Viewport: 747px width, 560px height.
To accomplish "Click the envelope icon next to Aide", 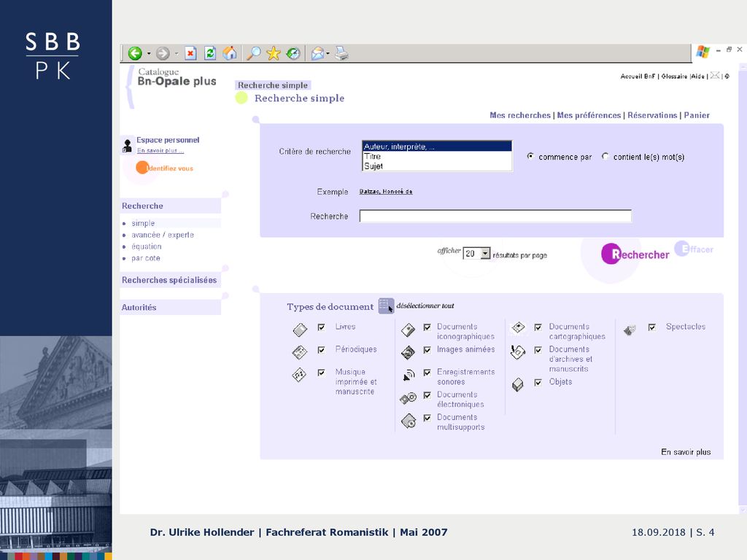I will (x=715, y=75).
